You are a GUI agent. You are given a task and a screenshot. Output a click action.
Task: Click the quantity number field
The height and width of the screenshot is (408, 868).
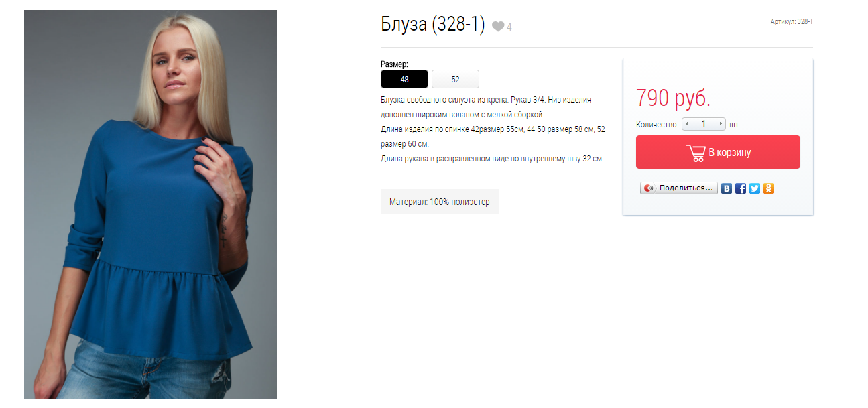pos(704,124)
